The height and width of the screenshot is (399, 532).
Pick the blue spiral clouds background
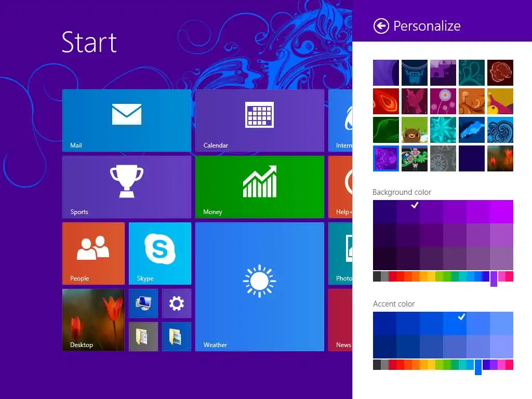click(x=500, y=130)
